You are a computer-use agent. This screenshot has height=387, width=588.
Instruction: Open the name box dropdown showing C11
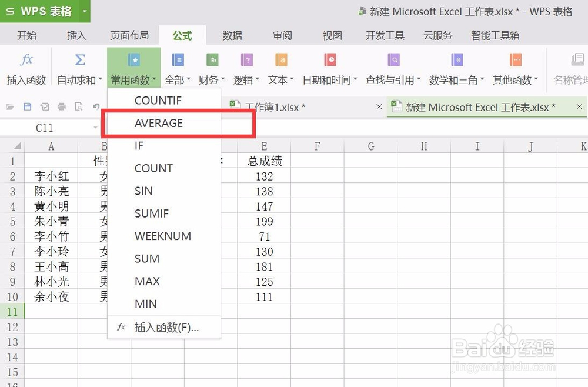(x=96, y=128)
